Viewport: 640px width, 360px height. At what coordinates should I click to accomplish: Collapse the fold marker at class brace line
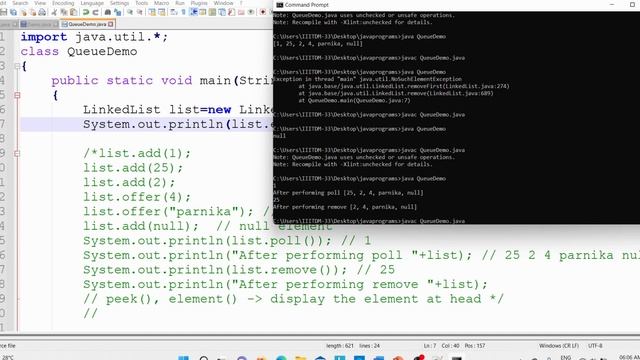pyautogui.click(x=17, y=66)
